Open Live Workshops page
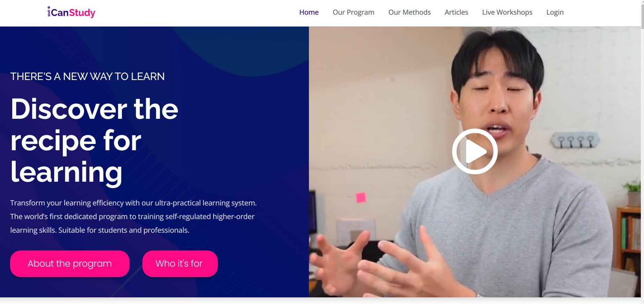644x304 pixels. click(507, 12)
